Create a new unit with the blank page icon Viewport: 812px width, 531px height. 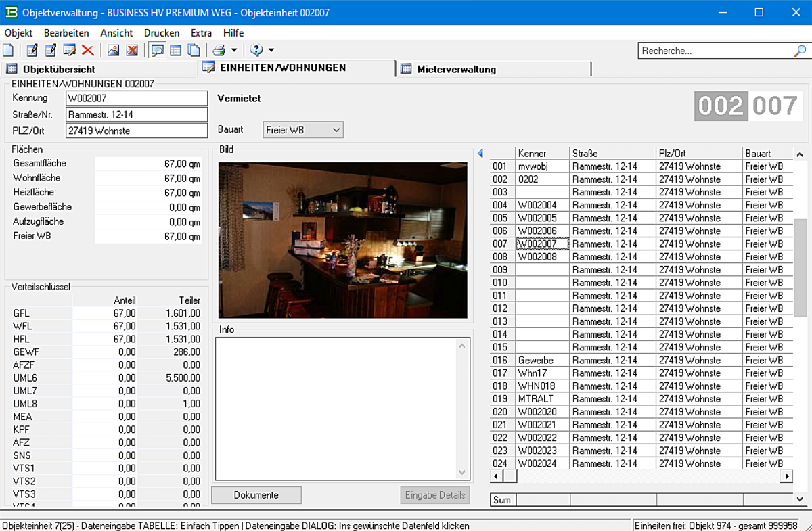(8, 50)
